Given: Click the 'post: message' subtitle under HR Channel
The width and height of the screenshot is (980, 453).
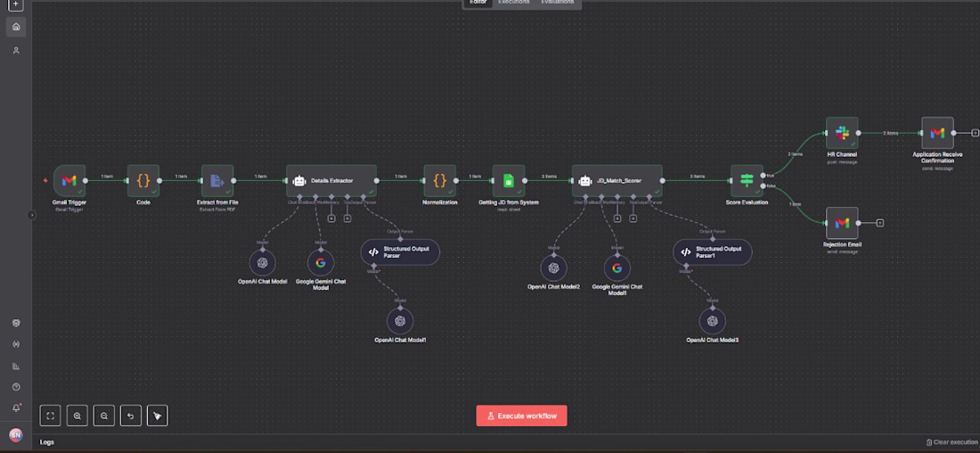Looking at the screenshot, I should (x=842, y=162).
